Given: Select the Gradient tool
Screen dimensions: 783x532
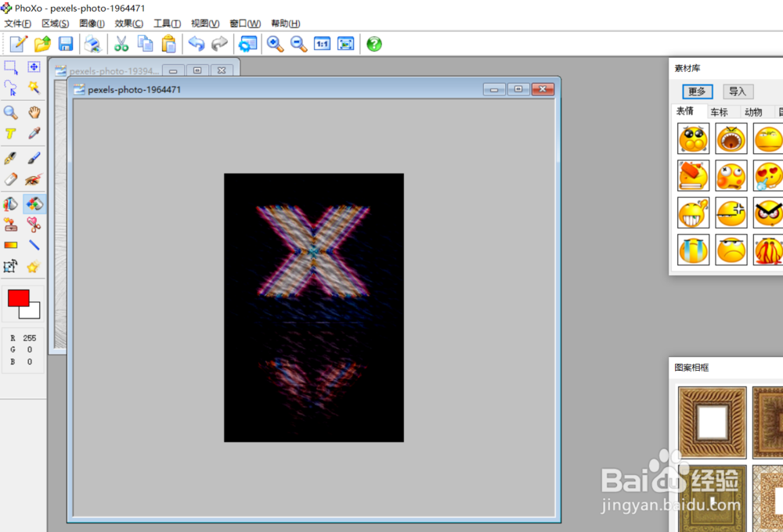Looking at the screenshot, I should (10, 245).
